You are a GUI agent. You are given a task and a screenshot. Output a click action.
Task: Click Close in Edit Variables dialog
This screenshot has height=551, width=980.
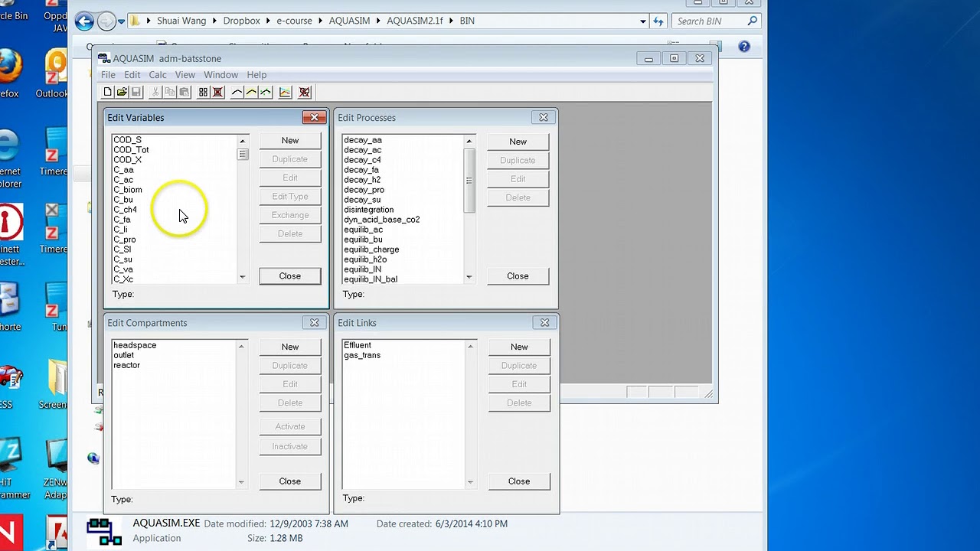pos(290,275)
